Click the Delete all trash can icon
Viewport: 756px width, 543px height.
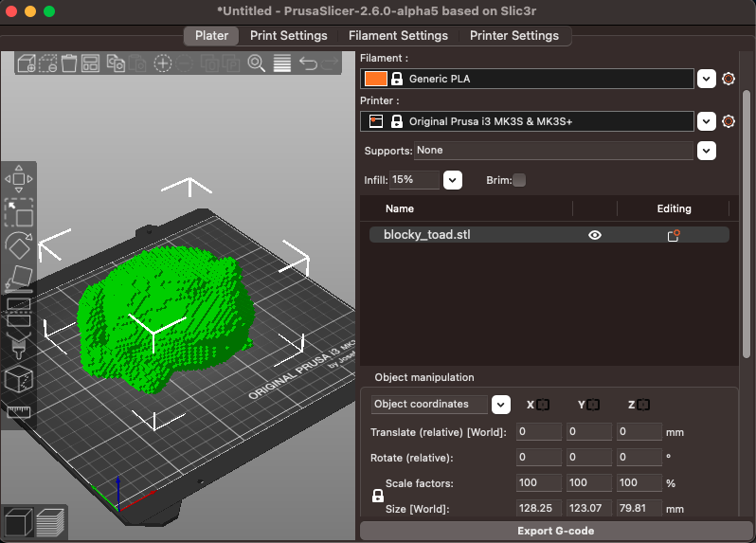coord(69,63)
